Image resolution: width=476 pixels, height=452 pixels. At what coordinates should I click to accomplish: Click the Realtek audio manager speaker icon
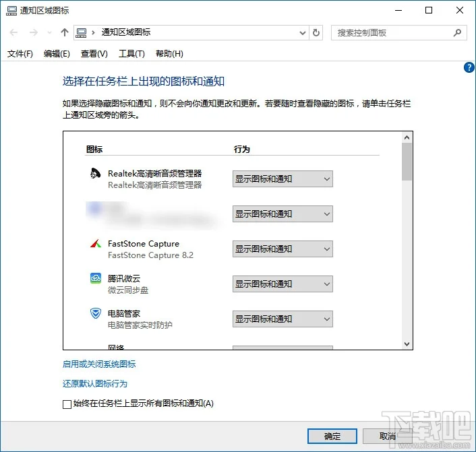coord(95,174)
